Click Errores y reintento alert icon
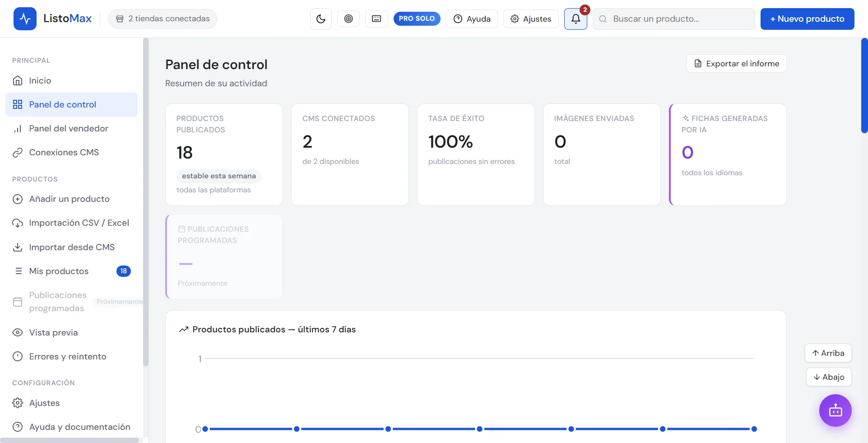This screenshot has width=868, height=443. coord(18,356)
